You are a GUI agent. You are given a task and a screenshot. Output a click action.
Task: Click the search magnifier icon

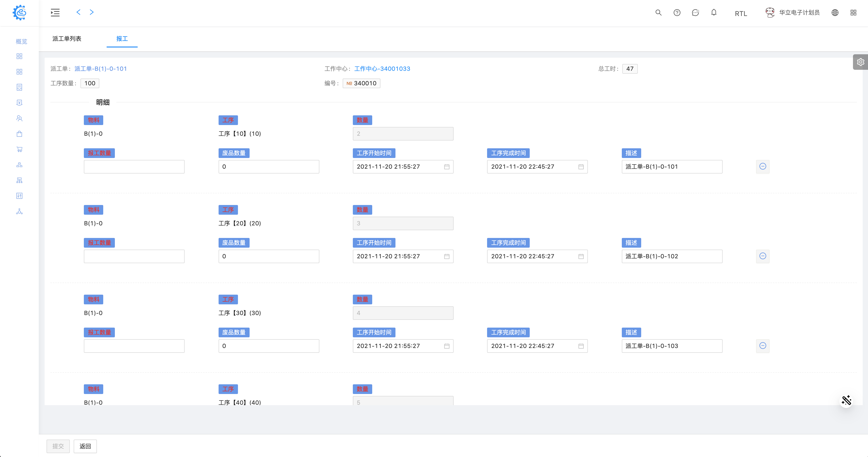point(658,13)
